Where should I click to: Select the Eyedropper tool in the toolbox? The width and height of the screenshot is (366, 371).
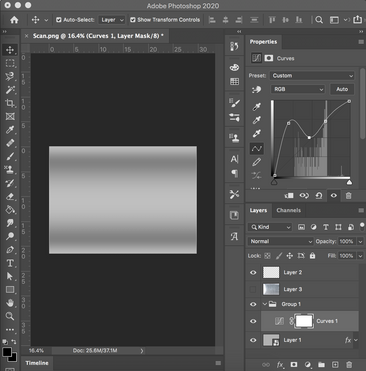click(10, 130)
